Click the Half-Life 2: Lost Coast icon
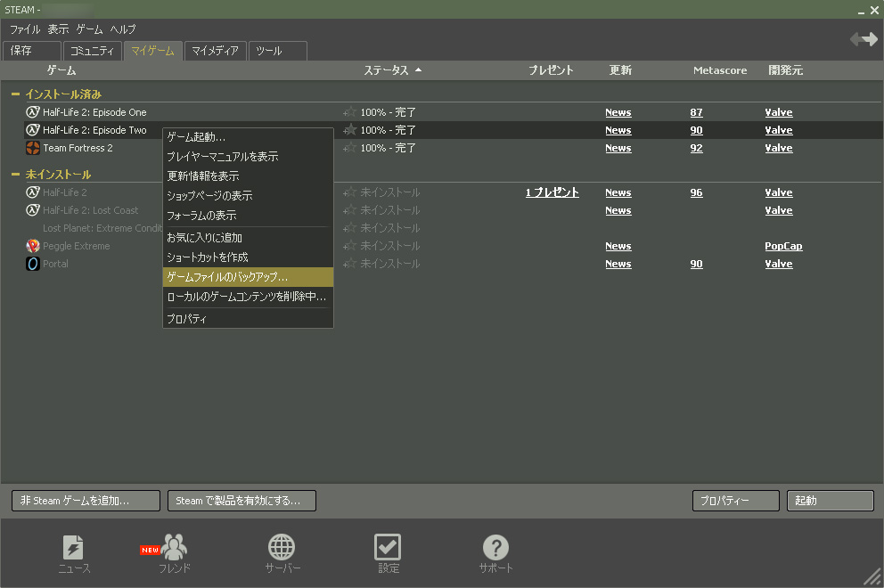The image size is (884, 588). 33,210
